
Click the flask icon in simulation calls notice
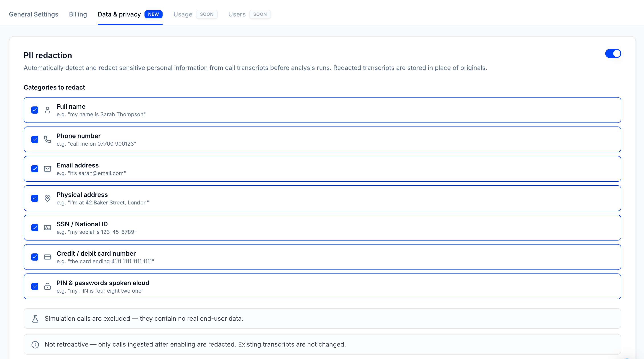[x=35, y=319]
